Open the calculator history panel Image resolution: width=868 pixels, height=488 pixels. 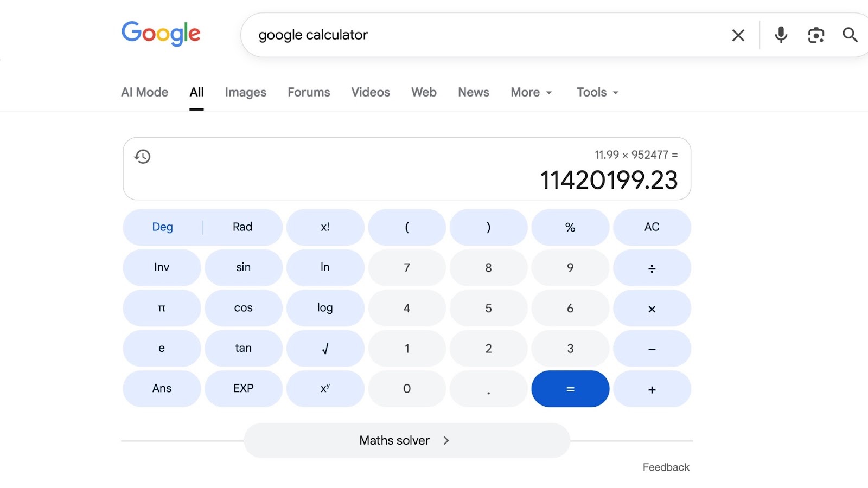pyautogui.click(x=142, y=157)
